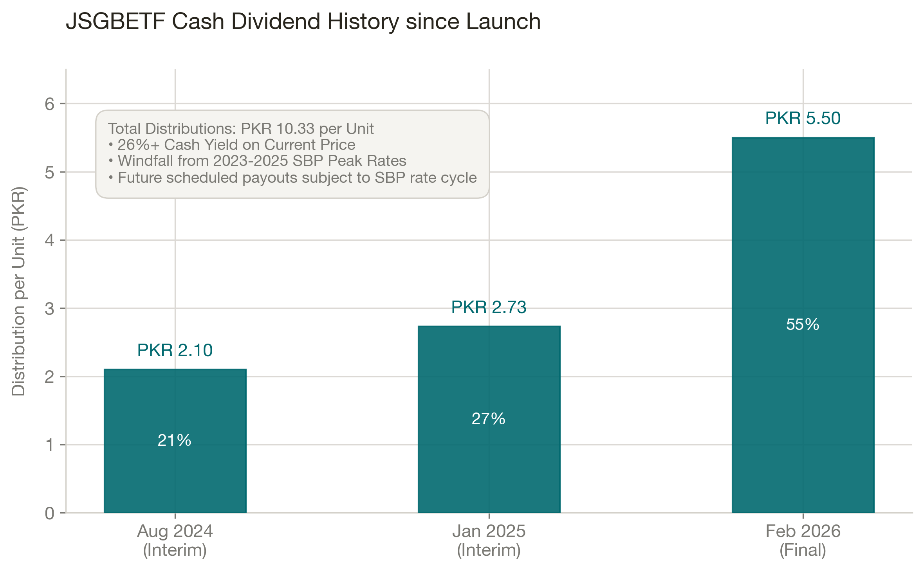Click the y-axis tick label '6'
Screen dimensions: 924x571
[50, 104]
